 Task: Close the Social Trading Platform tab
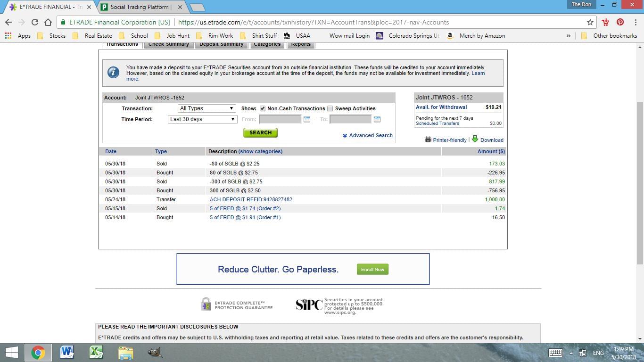click(180, 7)
